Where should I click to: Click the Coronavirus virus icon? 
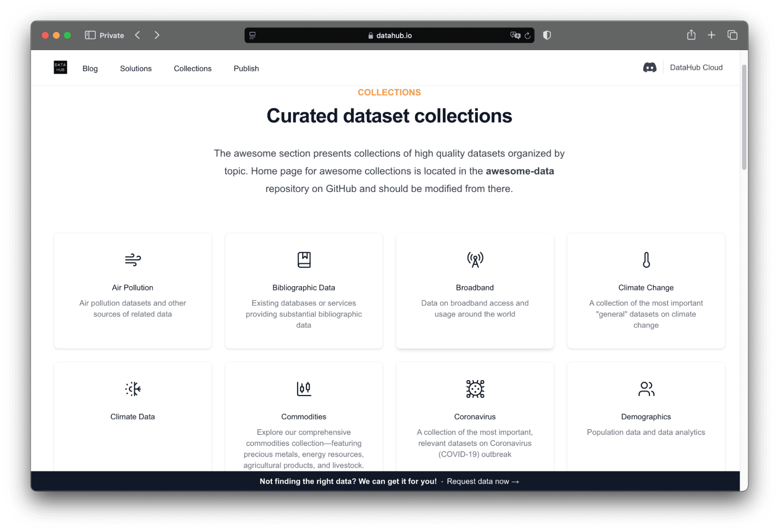[x=475, y=388]
